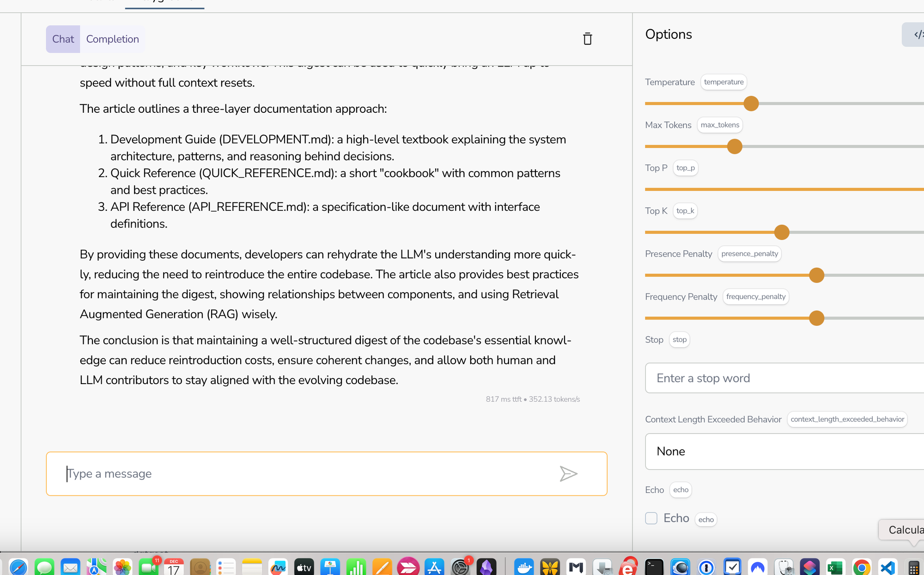The height and width of the screenshot is (575, 924).
Task: Click the Frequency Penalty slider handle
Action: tap(817, 318)
